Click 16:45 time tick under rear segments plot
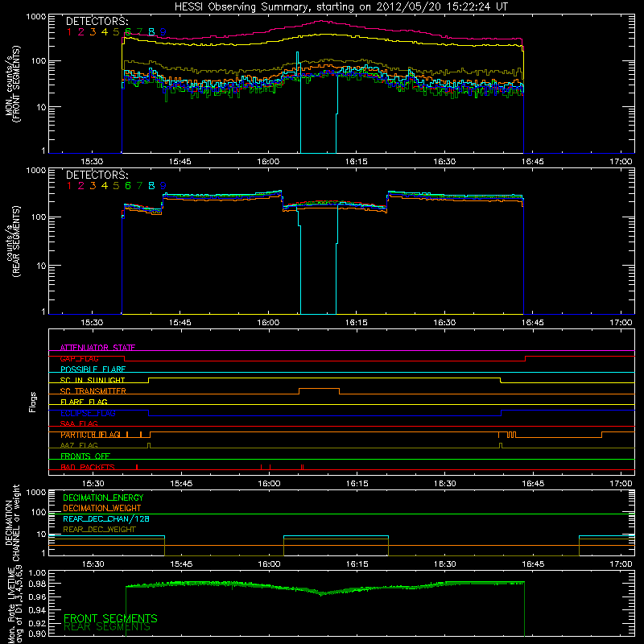Viewport: 644px width, 644px height. 533,323
